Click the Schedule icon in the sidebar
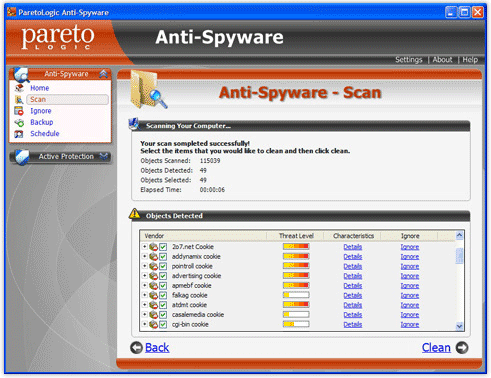Screen dimensions: 491x378 [19, 134]
